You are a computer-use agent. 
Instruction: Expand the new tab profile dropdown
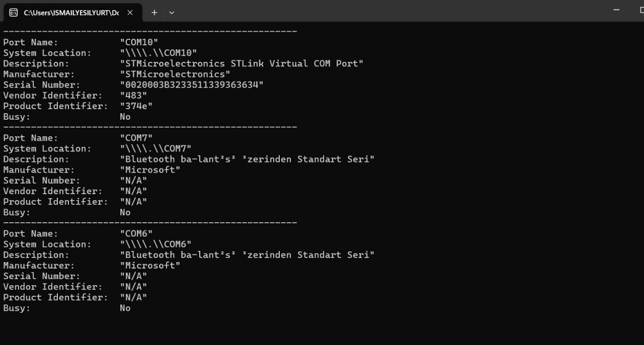172,13
